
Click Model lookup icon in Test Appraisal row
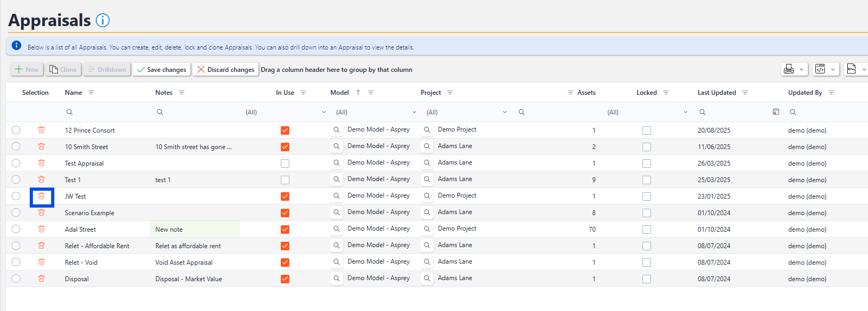click(x=337, y=163)
